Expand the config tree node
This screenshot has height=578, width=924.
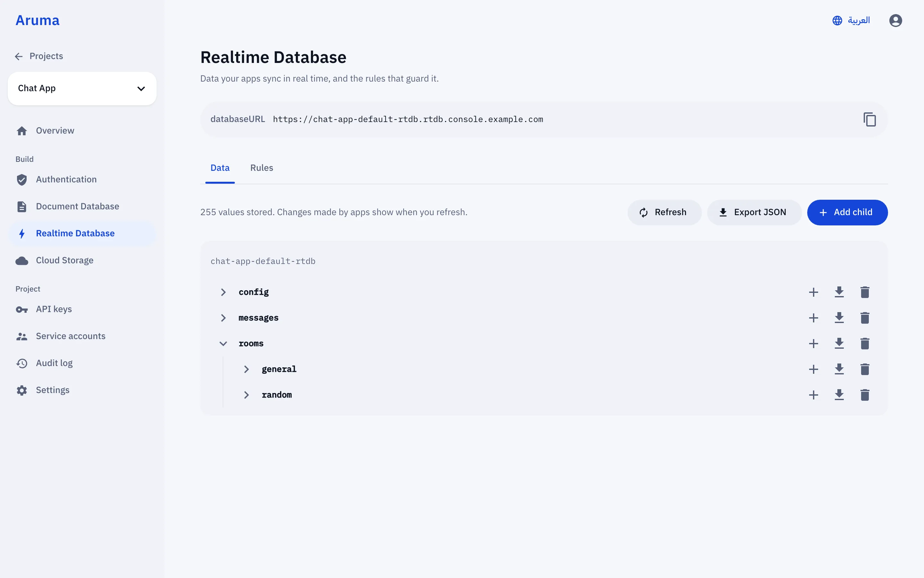223,292
